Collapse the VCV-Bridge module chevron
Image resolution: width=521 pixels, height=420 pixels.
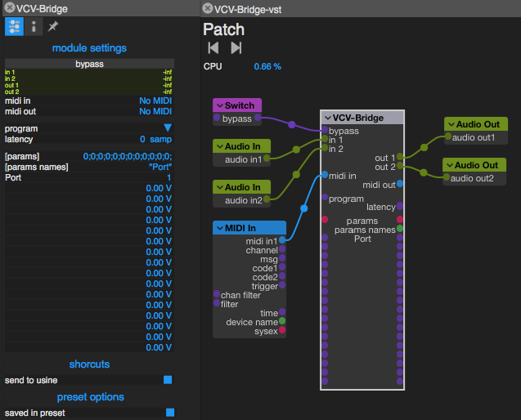pos(328,118)
